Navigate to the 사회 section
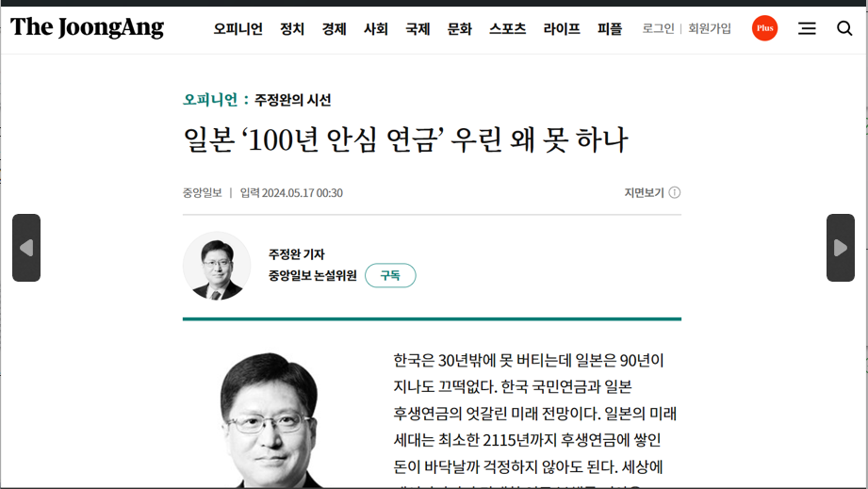The height and width of the screenshot is (489, 868). click(376, 29)
